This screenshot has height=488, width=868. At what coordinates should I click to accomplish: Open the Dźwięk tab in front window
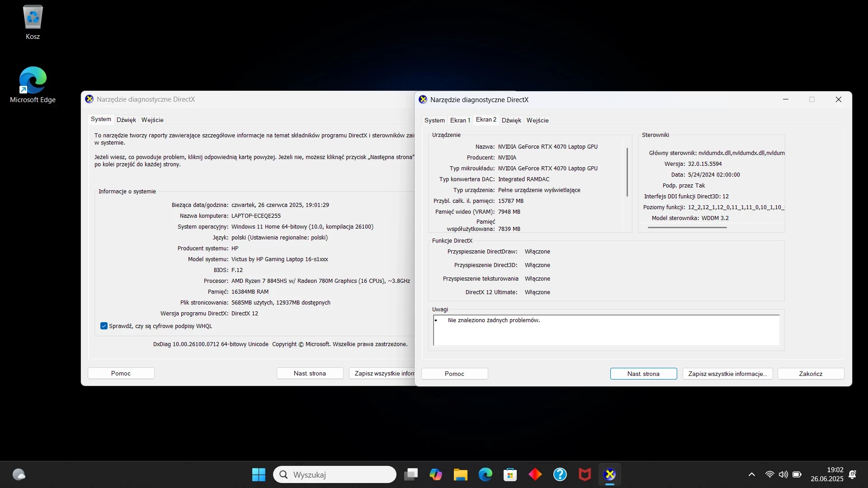point(511,120)
